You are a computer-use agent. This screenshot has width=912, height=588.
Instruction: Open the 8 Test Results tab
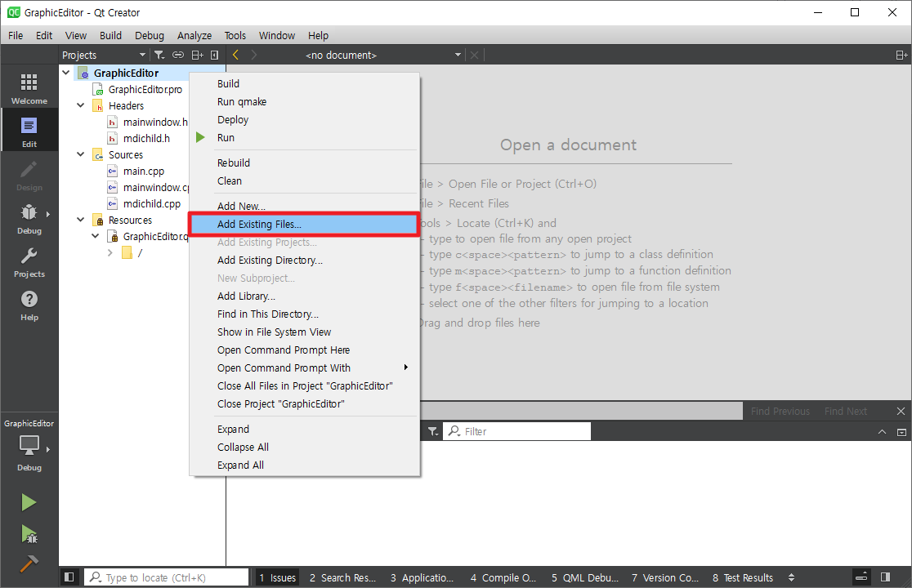[x=743, y=577]
